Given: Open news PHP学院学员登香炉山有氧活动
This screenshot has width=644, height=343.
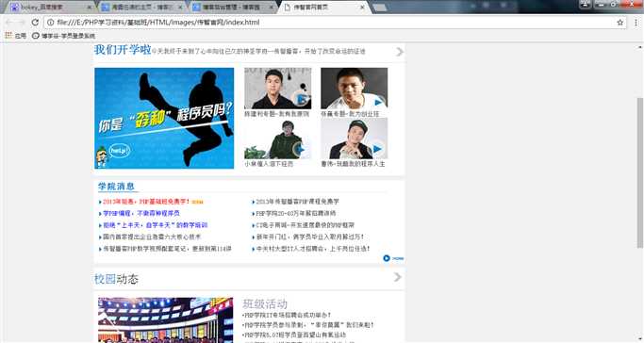Looking at the screenshot, I should click(x=294, y=335).
